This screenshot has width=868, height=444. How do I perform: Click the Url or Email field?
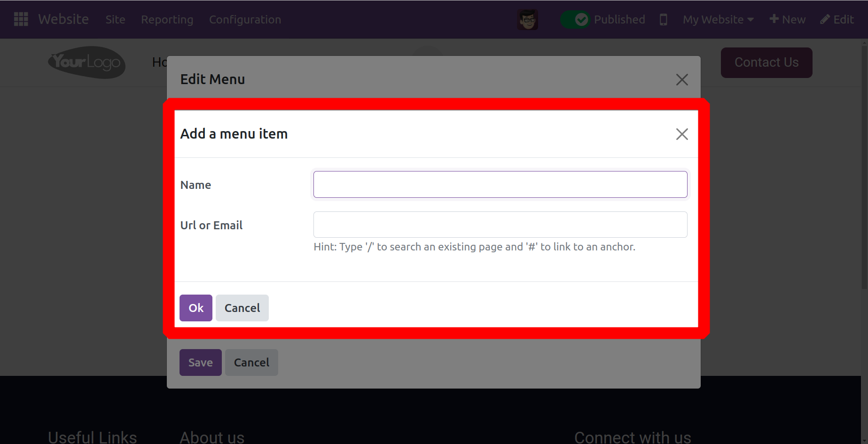(x=500, y=225)
